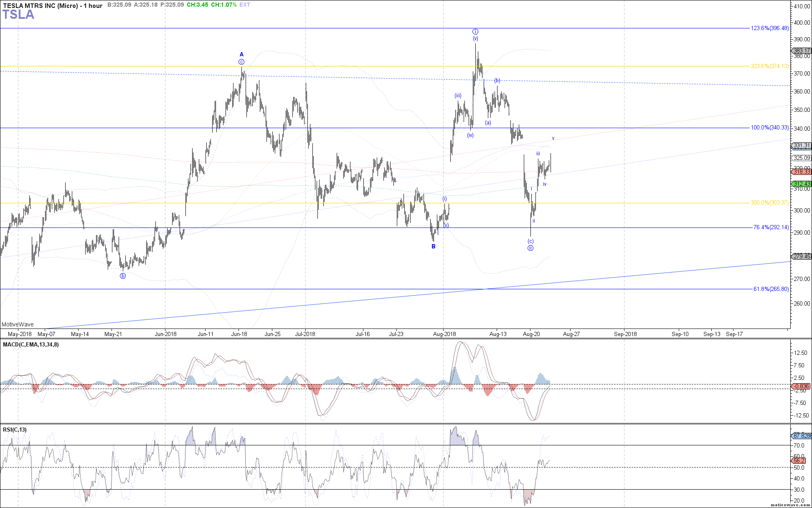Click the green 312.43 price tag on axis
The width and height of the screenshot is (812, 508).
(x=802, y=184)
